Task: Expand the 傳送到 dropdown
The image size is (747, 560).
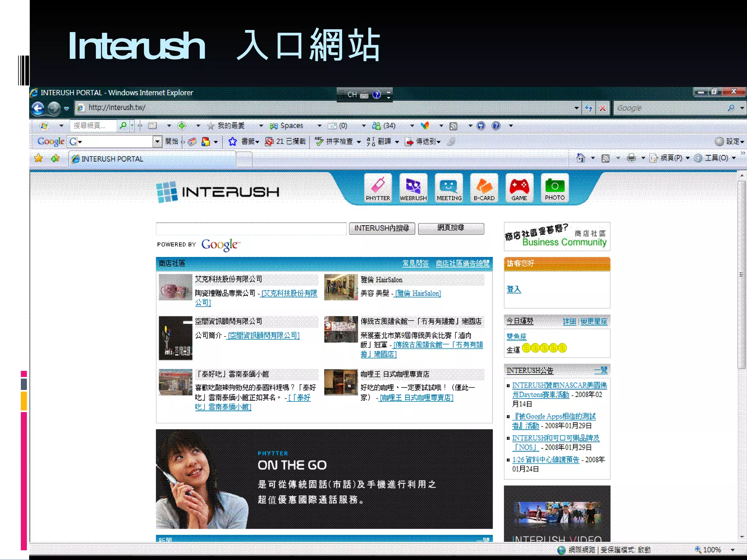Action: coord(438,142)
